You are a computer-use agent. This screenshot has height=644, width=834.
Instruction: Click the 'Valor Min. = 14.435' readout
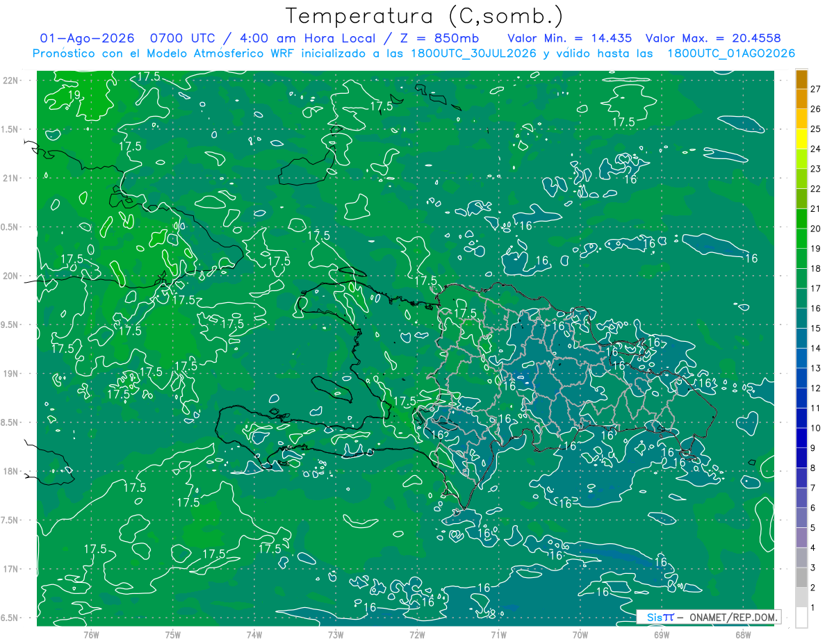pyautogui.click(x=570, y=38)
